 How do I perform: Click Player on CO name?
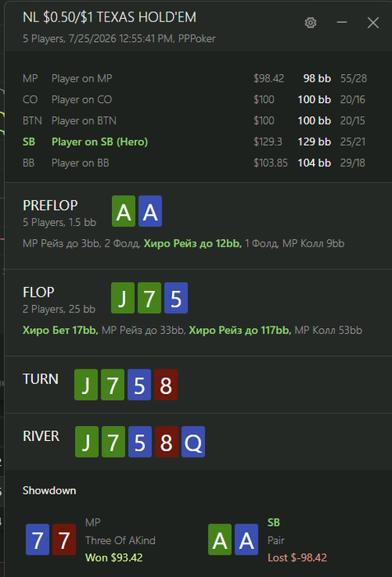pos(82,100)
